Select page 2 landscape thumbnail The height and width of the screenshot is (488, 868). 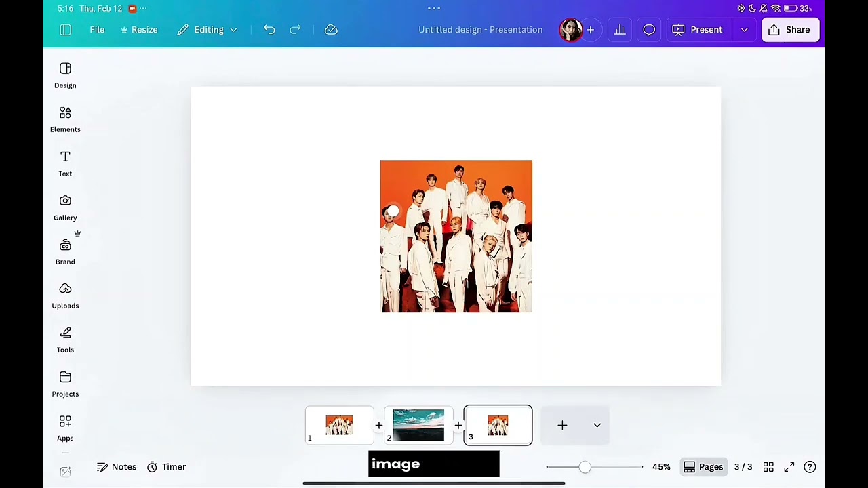coord(418,425)
